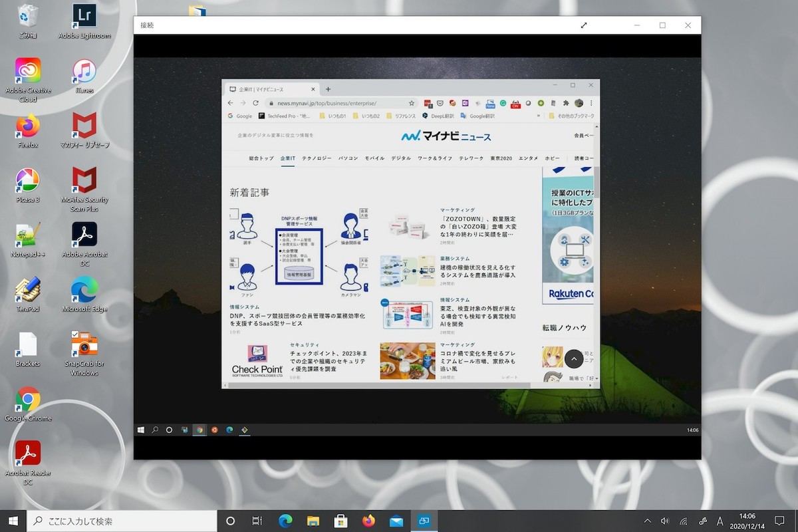798x532 pixels.
Task: Click the Chrome profile avatar
Action: [579, 103]
